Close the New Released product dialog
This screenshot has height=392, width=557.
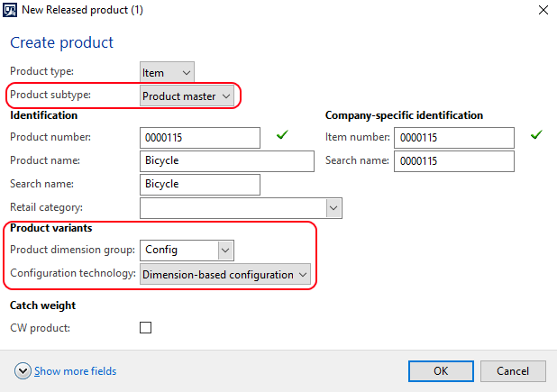[x=543, y=10]
